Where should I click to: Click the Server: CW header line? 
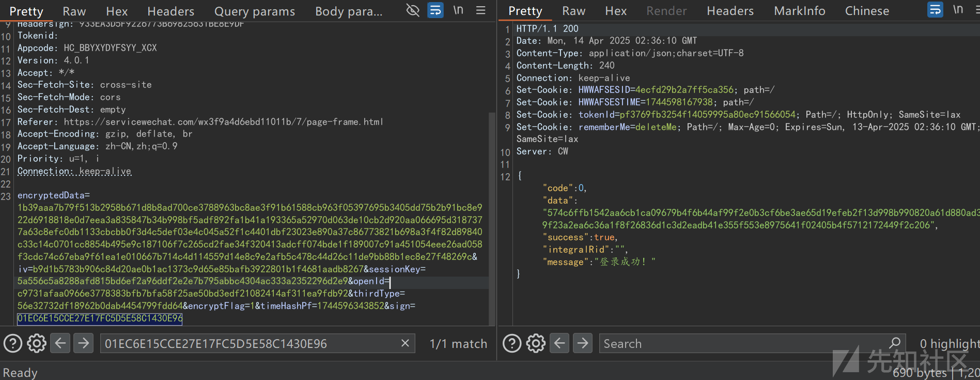coord(542,151)
